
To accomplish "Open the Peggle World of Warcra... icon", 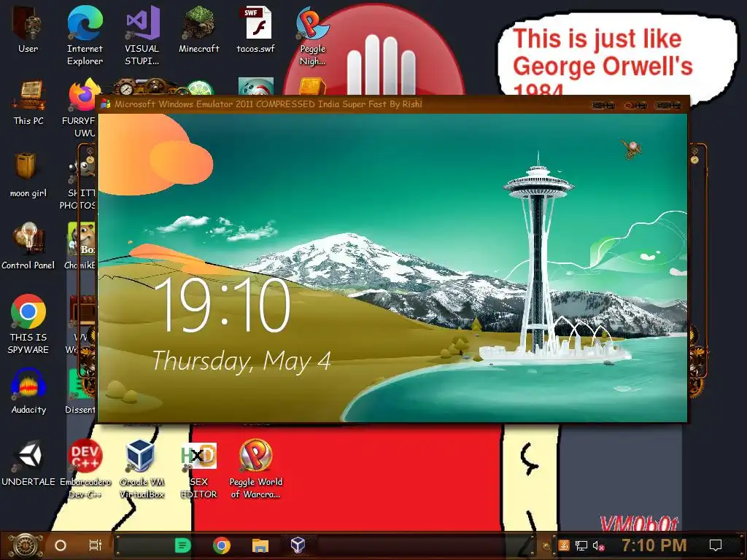I will tap(256, 469).
